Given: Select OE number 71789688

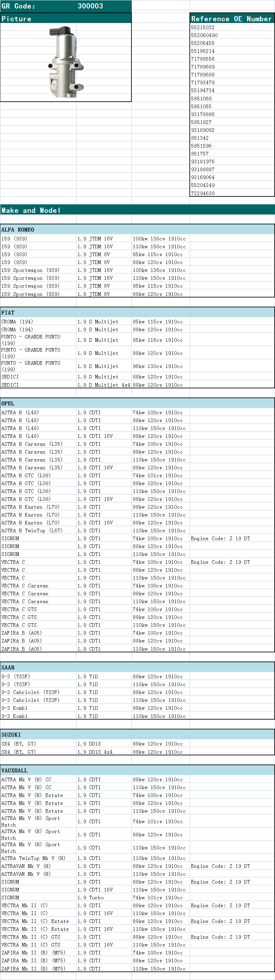Looking at the screenshot, I should 203,75.
